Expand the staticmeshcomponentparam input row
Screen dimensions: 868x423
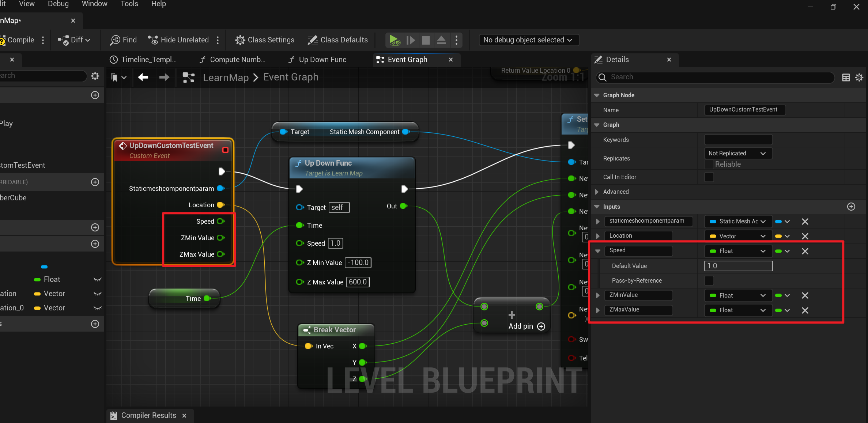(598, 221)
